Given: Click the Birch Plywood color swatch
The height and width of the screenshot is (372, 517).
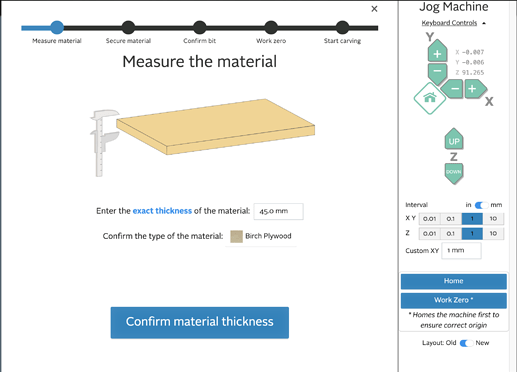Looking at the screenshot, I should coord(236,236).
